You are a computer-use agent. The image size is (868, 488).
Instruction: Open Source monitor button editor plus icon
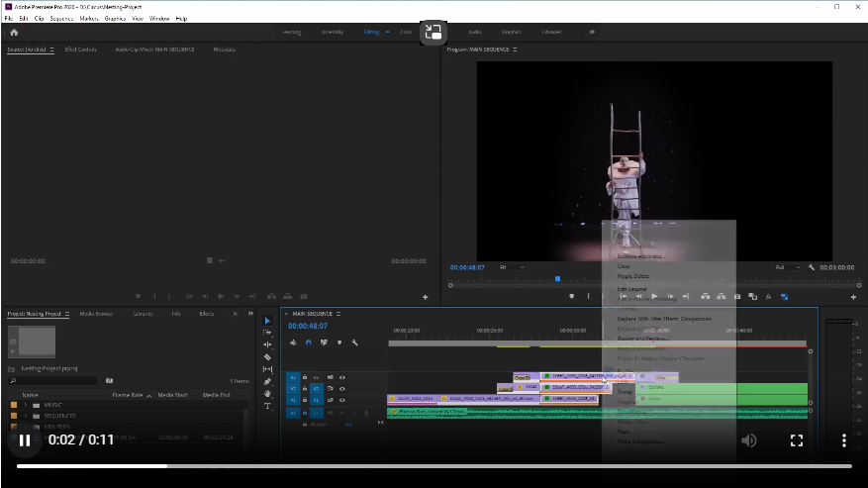pos(426,298)
